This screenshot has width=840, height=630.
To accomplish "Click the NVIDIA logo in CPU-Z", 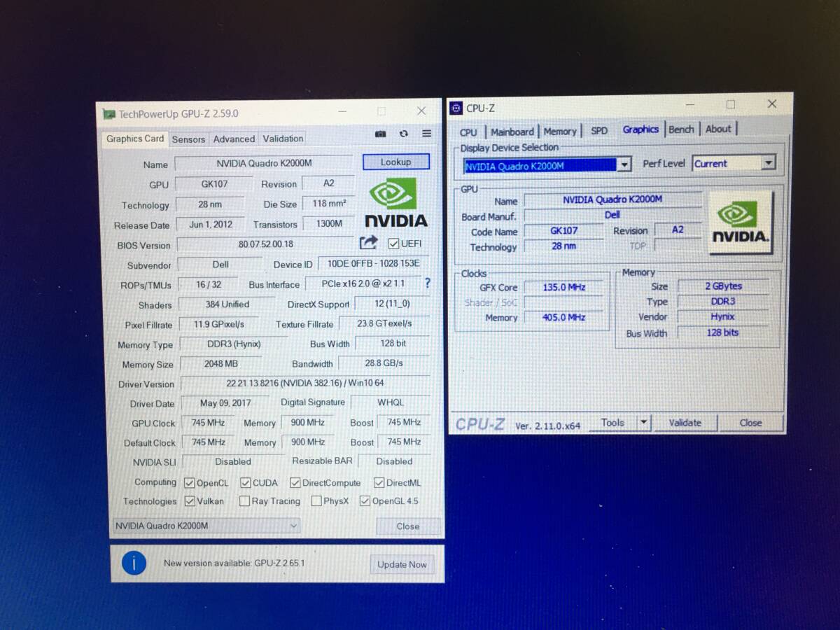I will click(741, 222).
